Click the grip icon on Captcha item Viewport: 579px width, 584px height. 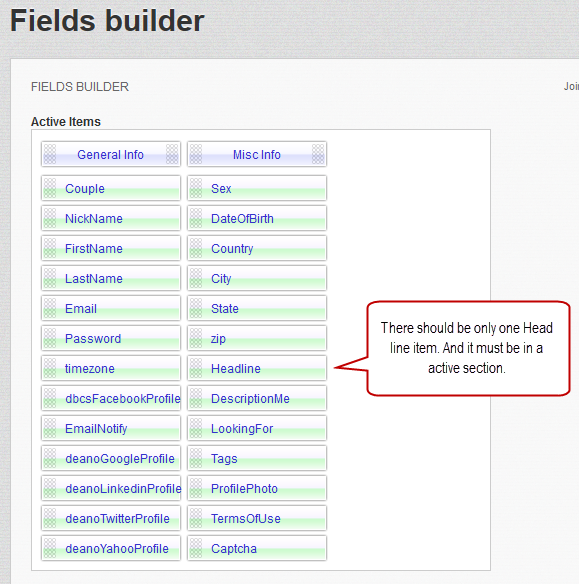coord(196,548)
